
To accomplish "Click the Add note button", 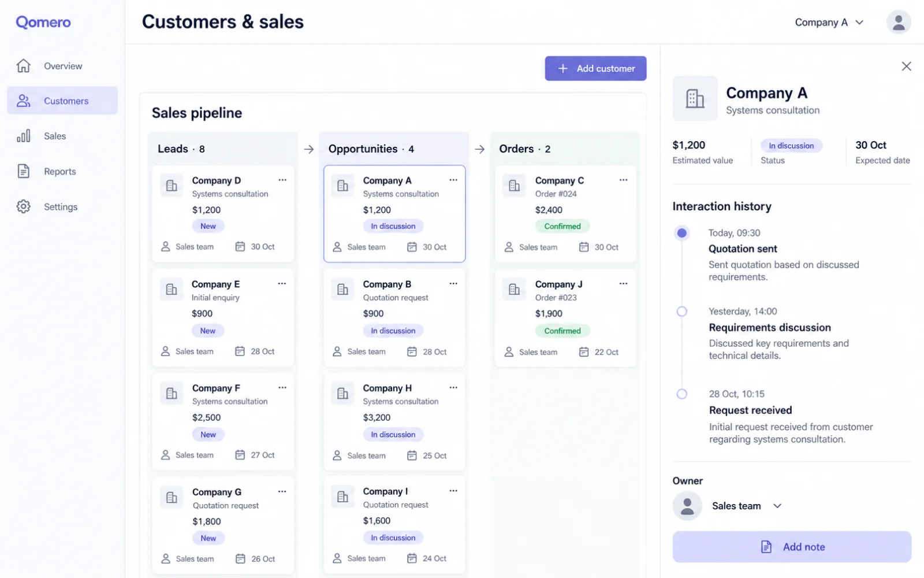I will click(792, 547).
